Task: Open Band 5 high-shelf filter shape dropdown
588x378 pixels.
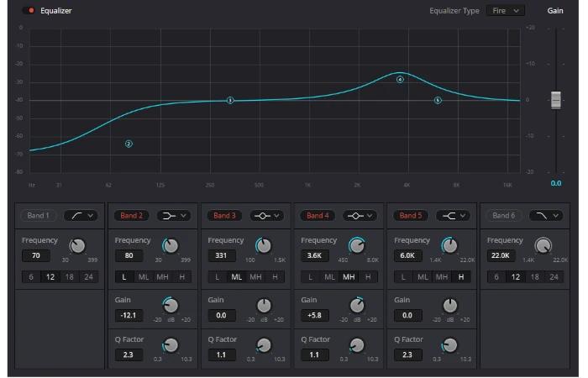Action: pos(453,216)
